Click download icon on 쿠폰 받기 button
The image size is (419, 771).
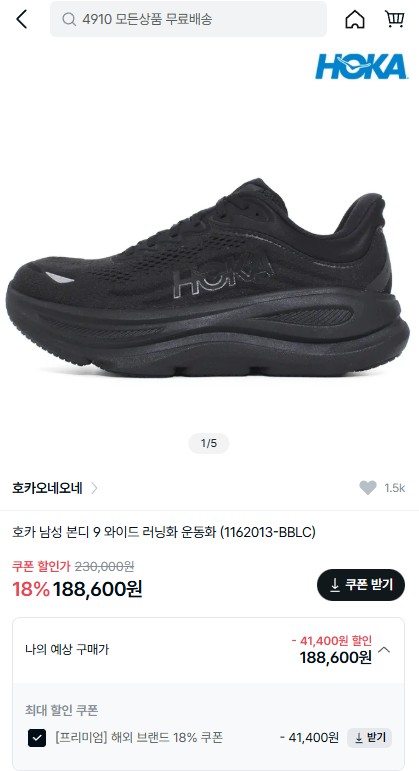click(x=335, y=585)
